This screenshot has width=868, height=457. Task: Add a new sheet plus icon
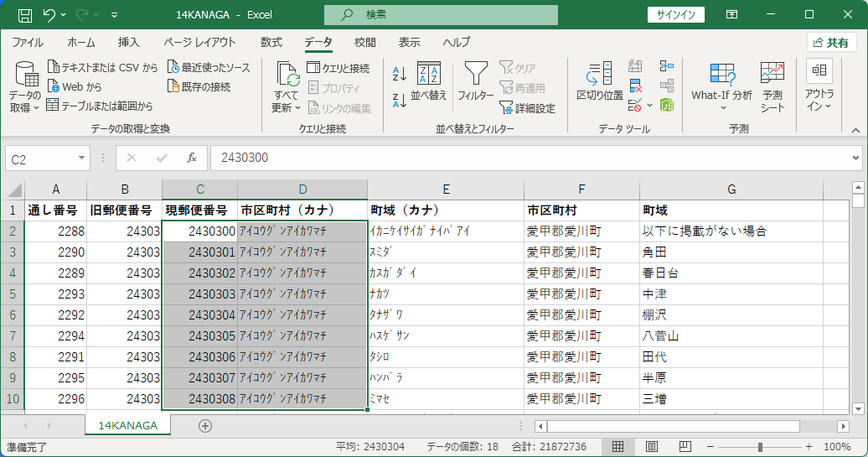tap(204, 426)
